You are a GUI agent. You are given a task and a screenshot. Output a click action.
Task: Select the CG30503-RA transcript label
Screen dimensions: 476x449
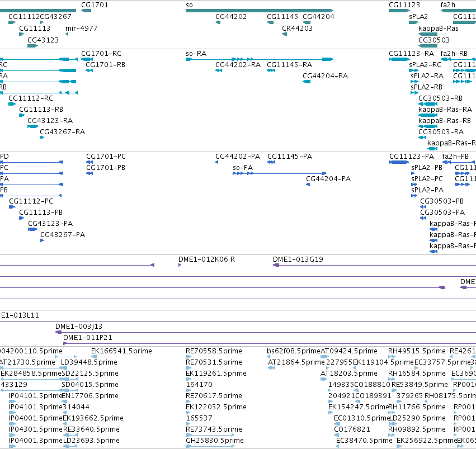[x=441, y=131]
